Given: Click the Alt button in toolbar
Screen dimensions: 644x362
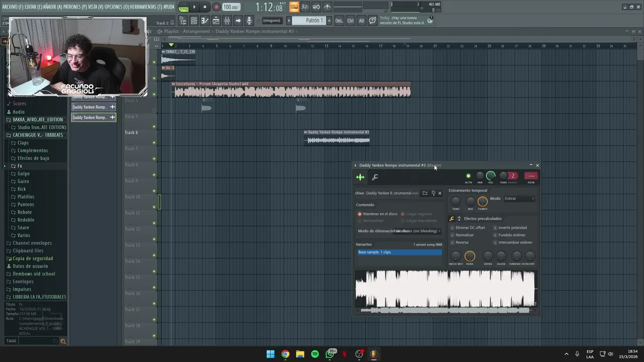Looking at the screenshot, I should (361, 21).
